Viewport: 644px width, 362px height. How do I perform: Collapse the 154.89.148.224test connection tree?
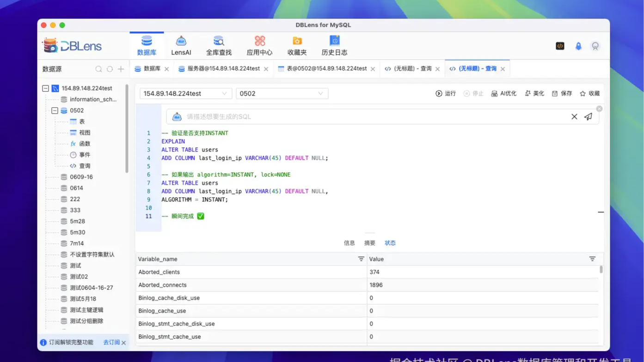coord(44,88)
